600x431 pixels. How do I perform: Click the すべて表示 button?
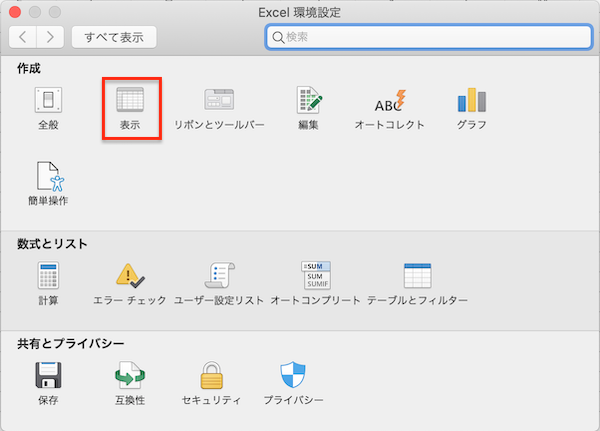coord(114,37)
